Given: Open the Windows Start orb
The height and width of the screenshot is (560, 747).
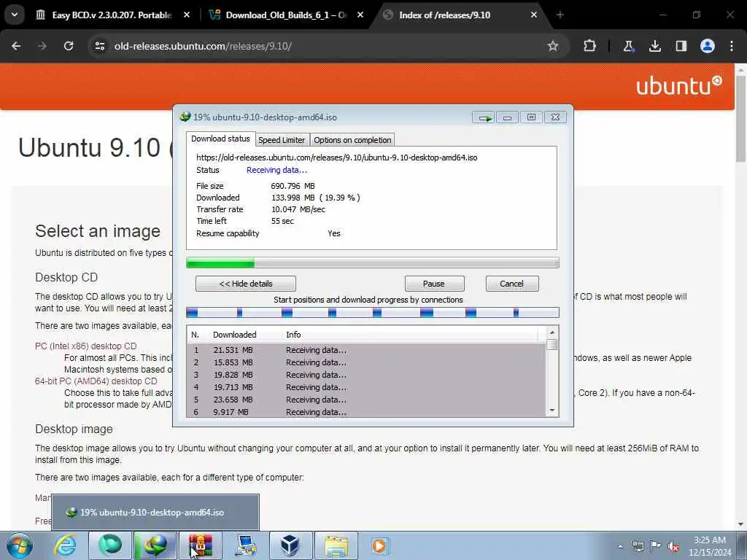Looking at the screenshot, I should (x=19, y=545).
